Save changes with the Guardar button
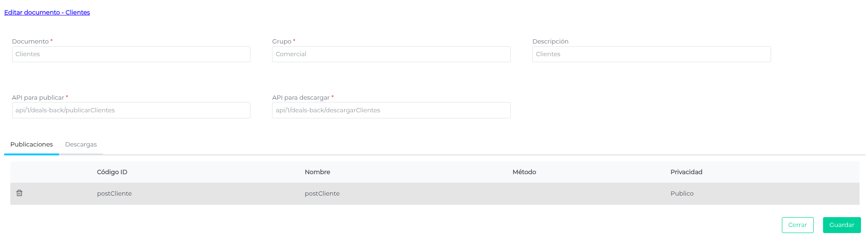 (x=841, y=225)
